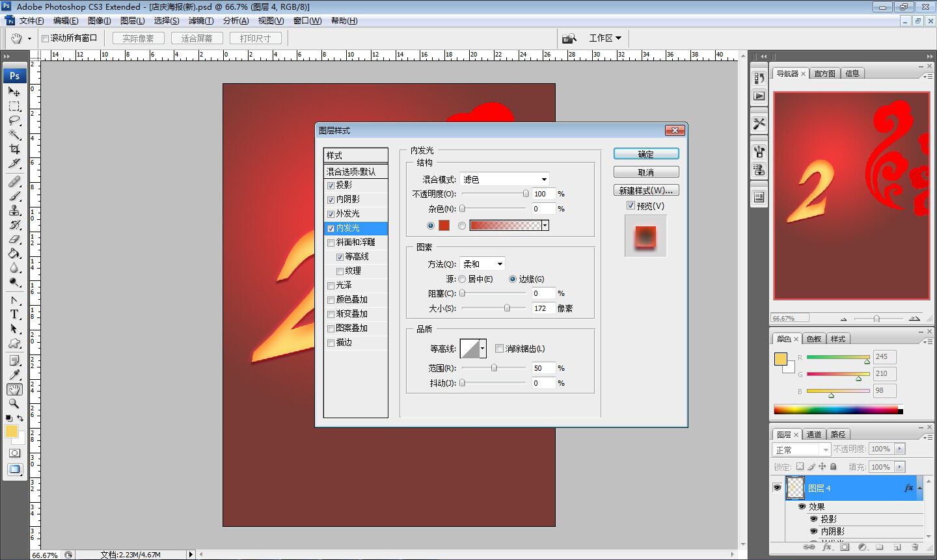The height and width of the screenshot is (560, 937).
Task: Select the Custom Shape tool
Action: [x=14, y=343]
